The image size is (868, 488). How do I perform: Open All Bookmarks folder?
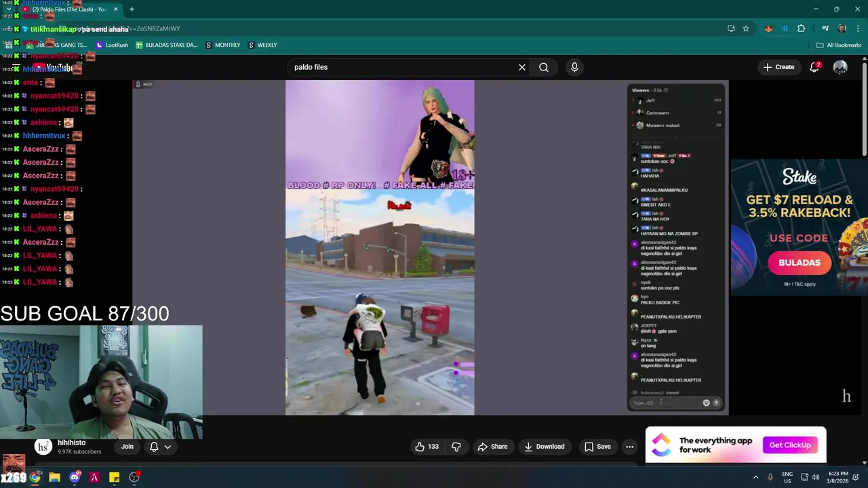(x=839, y=45)
